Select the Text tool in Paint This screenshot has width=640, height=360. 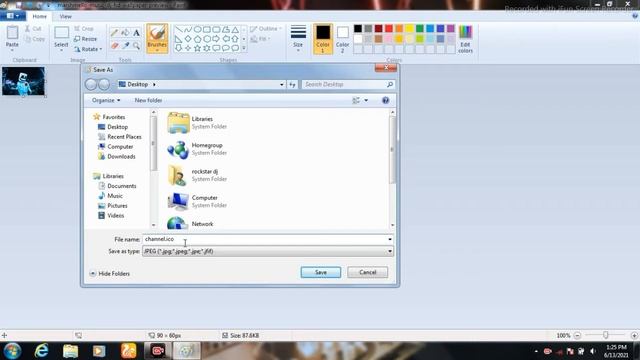136,33
